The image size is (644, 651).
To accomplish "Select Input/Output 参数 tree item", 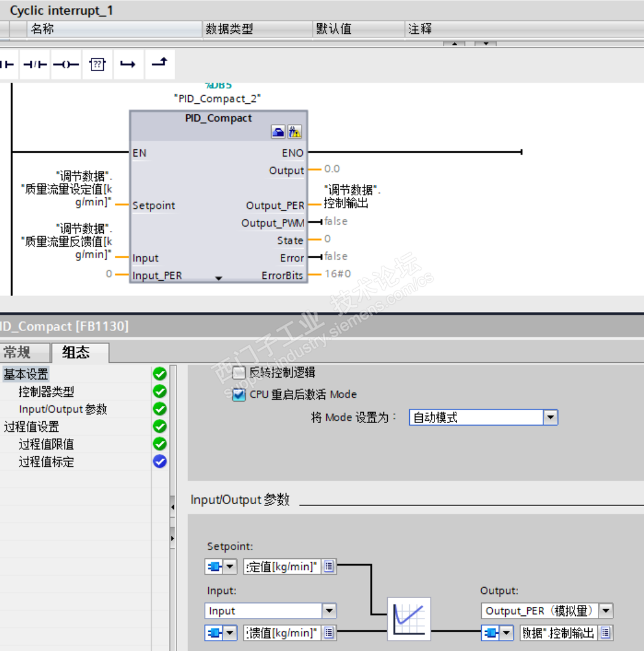I will 63,409.
